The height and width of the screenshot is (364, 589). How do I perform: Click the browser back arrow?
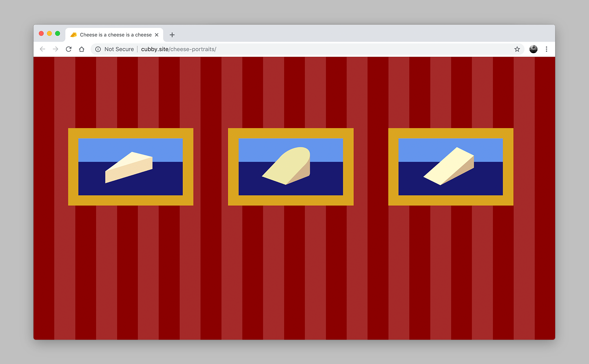[42, 49]
